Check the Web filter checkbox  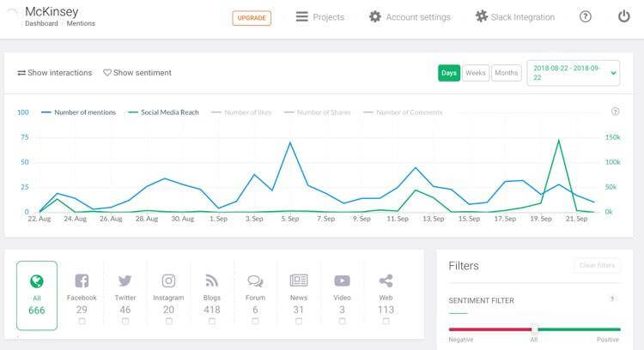coord(386,322)
